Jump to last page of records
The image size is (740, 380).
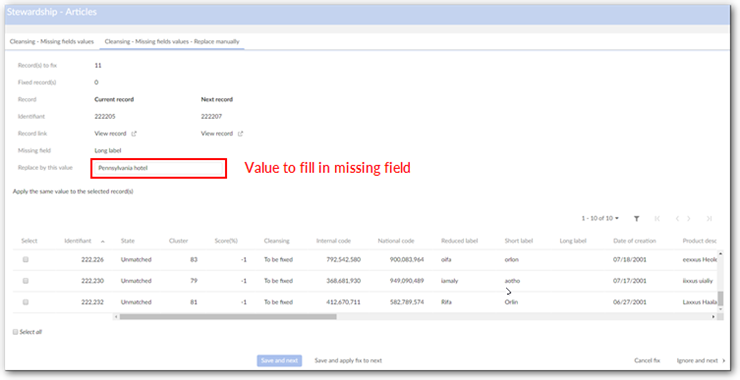(x=709, y=219)
